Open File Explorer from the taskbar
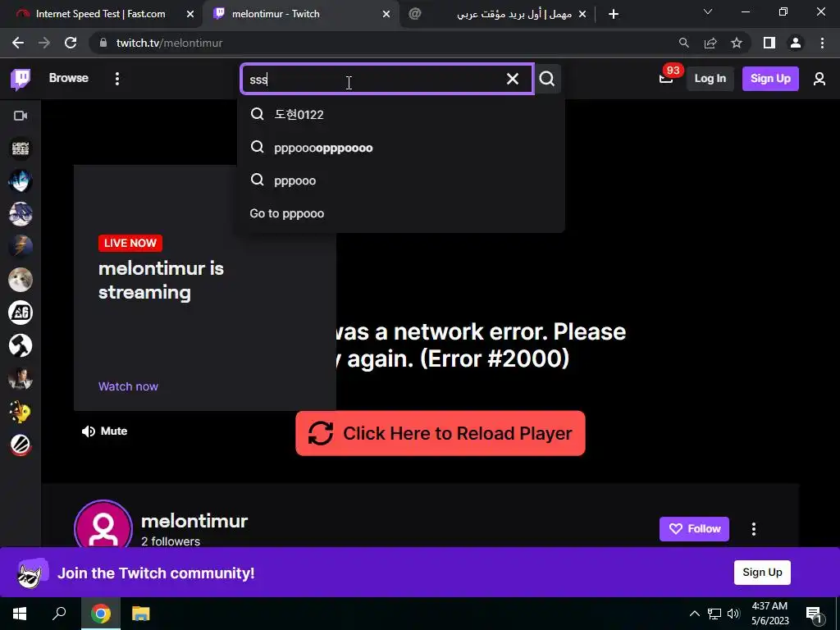This screenshot has width=840, height=630. point(141,614)
